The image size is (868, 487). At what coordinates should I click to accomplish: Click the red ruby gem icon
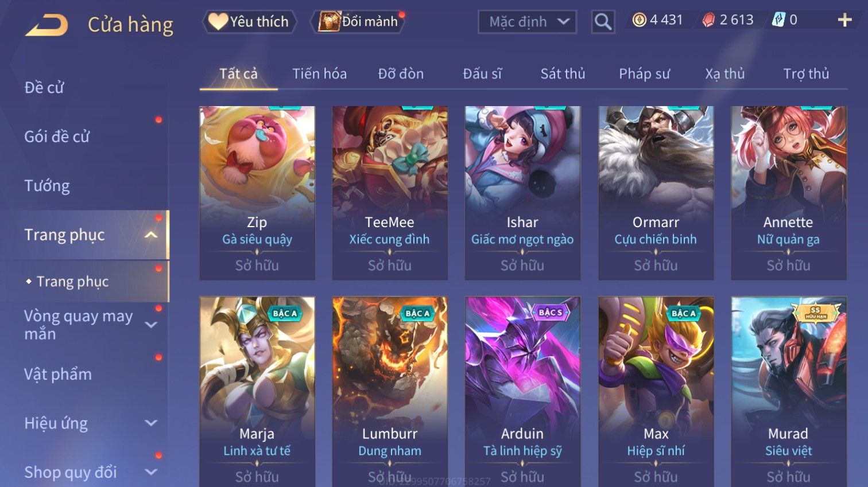[x=708, y=20]
